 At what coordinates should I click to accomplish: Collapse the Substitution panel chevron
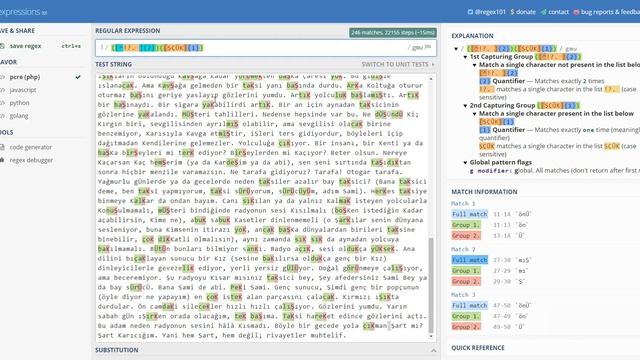coord(433,350)
